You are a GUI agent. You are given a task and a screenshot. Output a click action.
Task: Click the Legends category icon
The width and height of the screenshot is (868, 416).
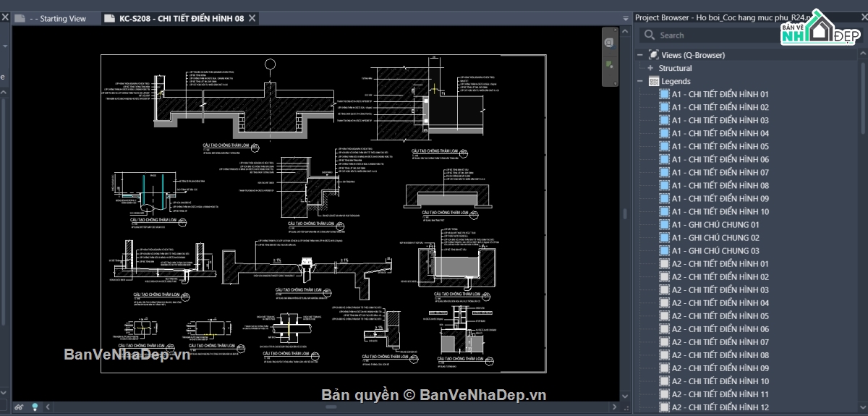(x=654, y=81)
